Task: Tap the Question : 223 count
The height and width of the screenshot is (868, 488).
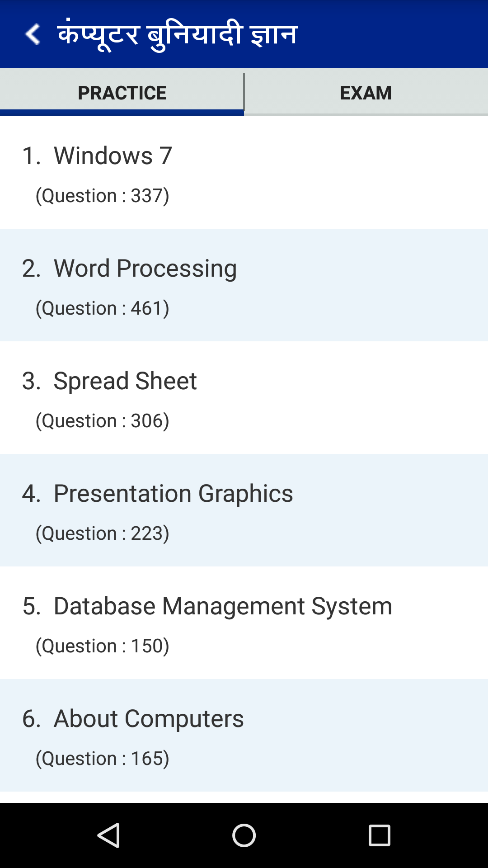Action: coord(103,533)
